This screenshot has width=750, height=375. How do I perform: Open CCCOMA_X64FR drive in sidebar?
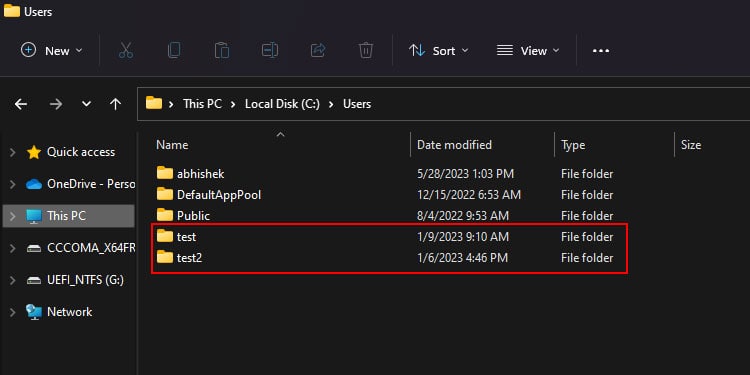click(91, 248)
